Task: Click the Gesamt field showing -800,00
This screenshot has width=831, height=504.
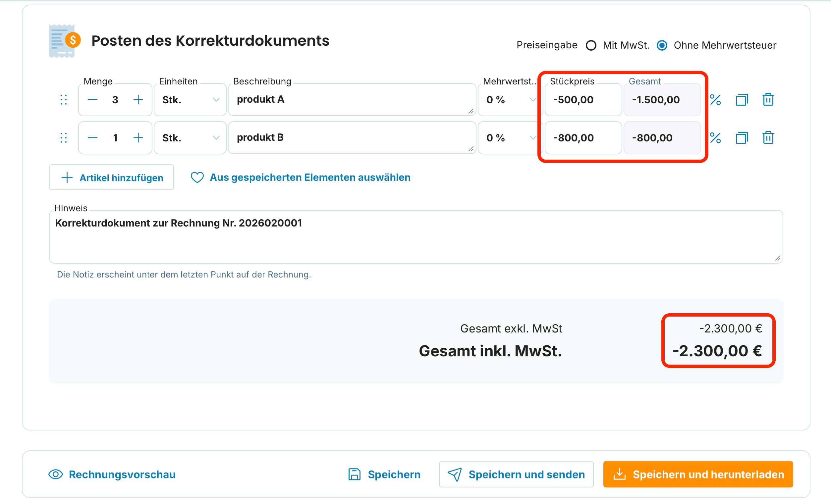Action: click(x=662, y=138)
